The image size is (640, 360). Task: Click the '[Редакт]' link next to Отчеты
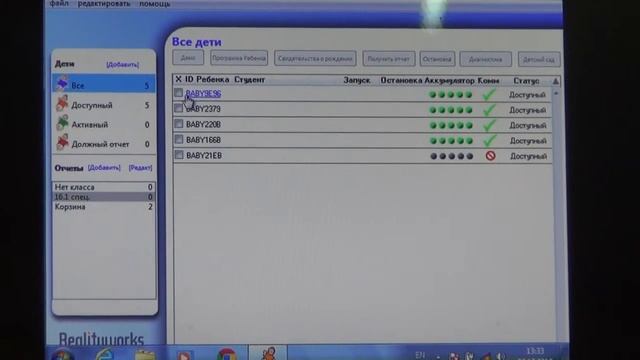coord(140,168)
